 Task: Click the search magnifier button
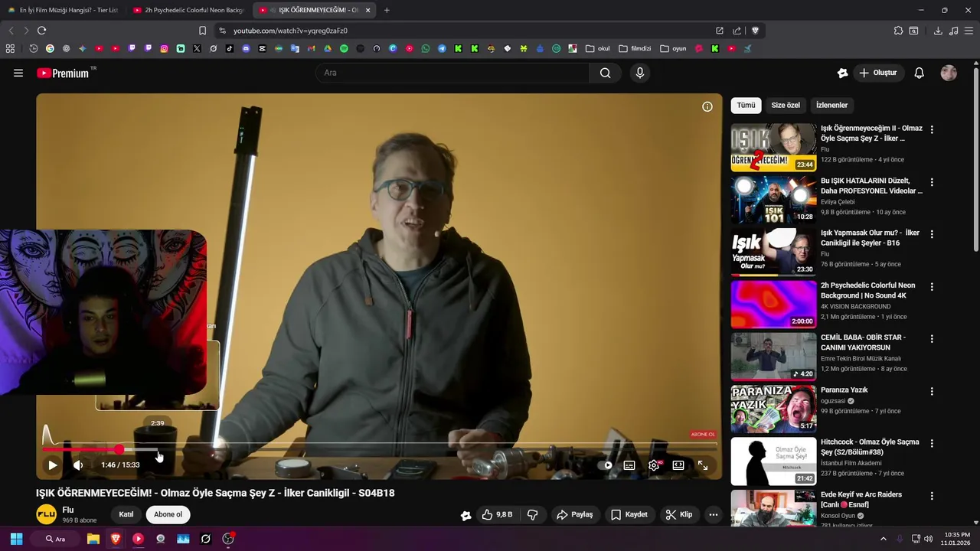click(605, 73)
